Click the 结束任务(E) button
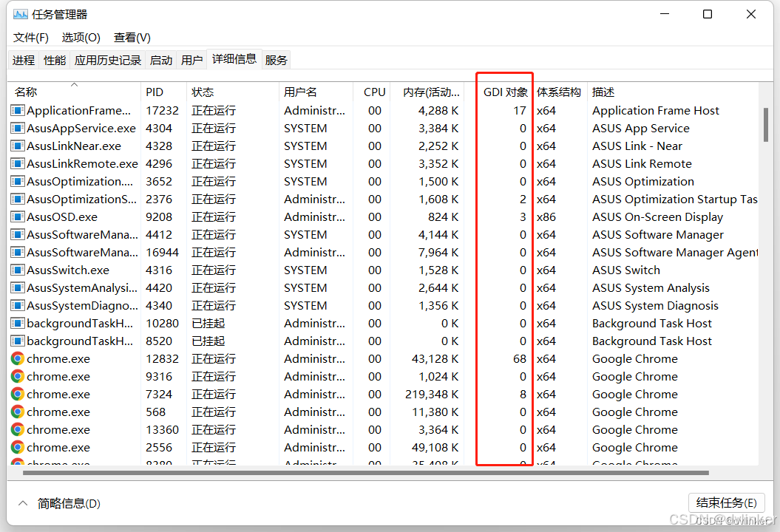 coord(727,502)
